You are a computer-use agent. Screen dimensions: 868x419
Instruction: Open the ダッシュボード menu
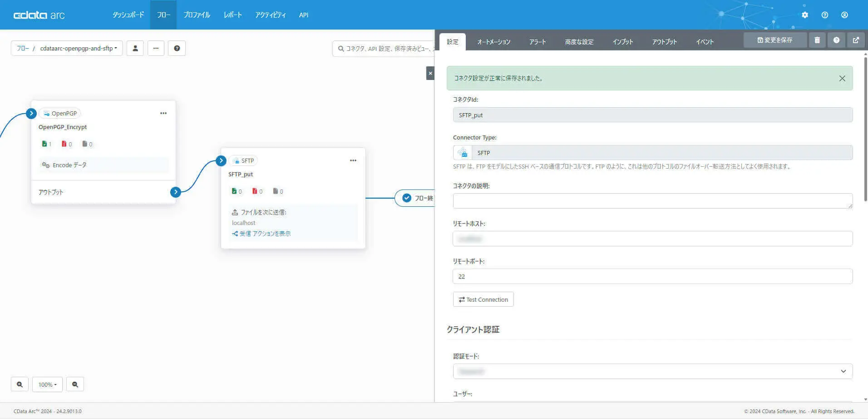click(x=128, y=15)
